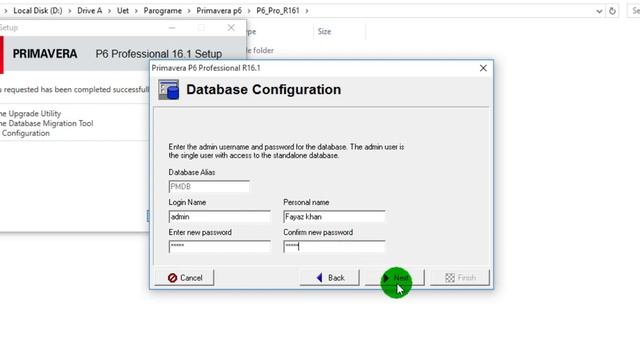The width and height of the screenshot is (640, 360).
Task: Minimize the P6 Professional 16.1 Setup window
Action: (172, 28)
